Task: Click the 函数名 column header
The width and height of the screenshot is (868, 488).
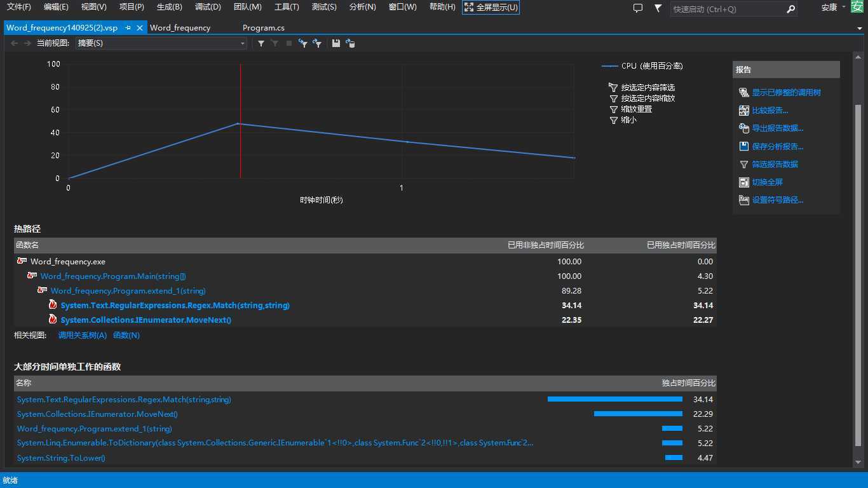Action: click(x=27, y=245)
